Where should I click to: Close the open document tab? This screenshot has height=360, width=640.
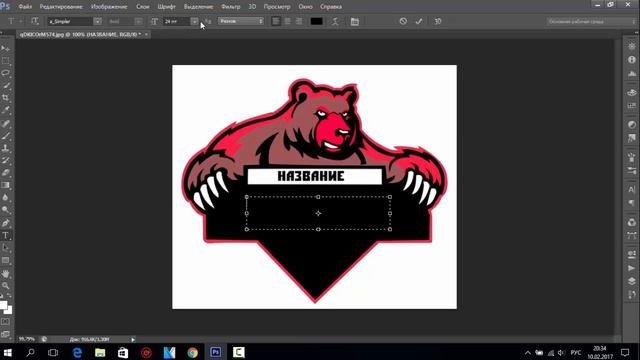tap(146, 34)
